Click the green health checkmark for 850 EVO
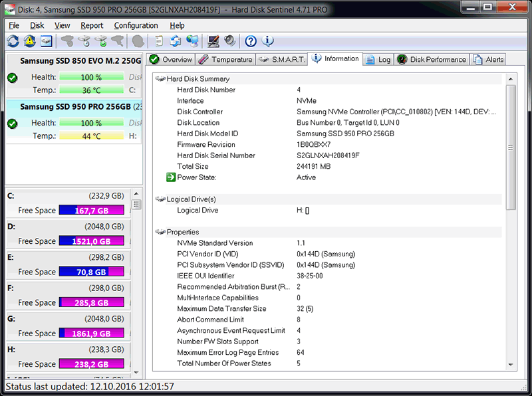The height and width of the screenshot is (396, 532). [13, 78]
